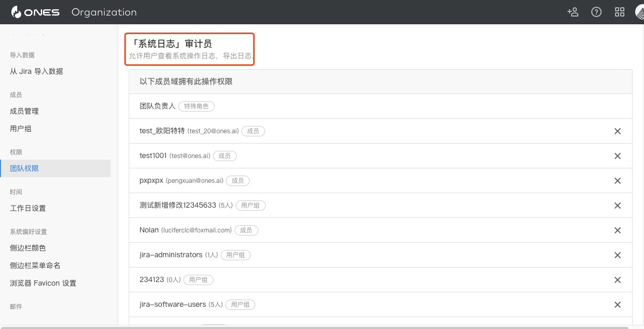Click the user avatar in top right
Screen dimensions: 644x329
pos(640,12)
